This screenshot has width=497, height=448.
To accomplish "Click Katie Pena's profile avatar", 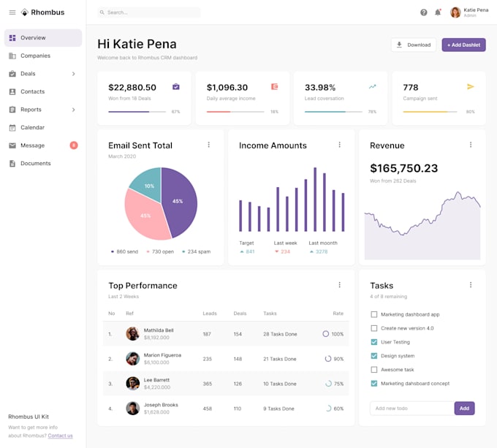I will tap(455, 12).
